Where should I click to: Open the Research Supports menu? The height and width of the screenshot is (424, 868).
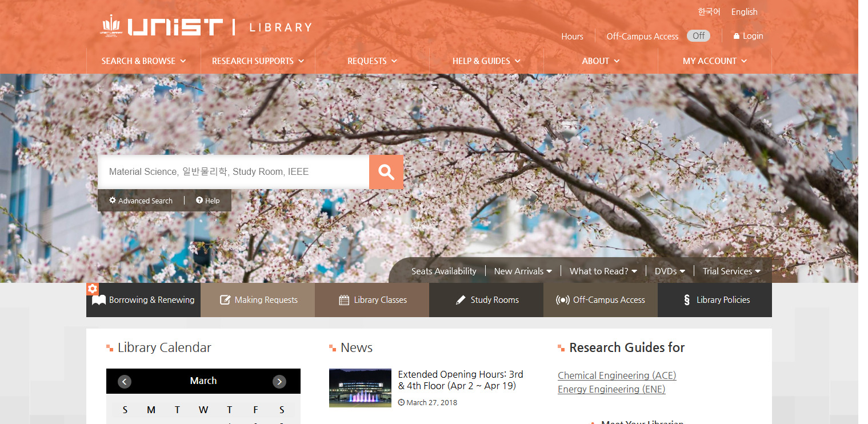(x=258, y=61)
